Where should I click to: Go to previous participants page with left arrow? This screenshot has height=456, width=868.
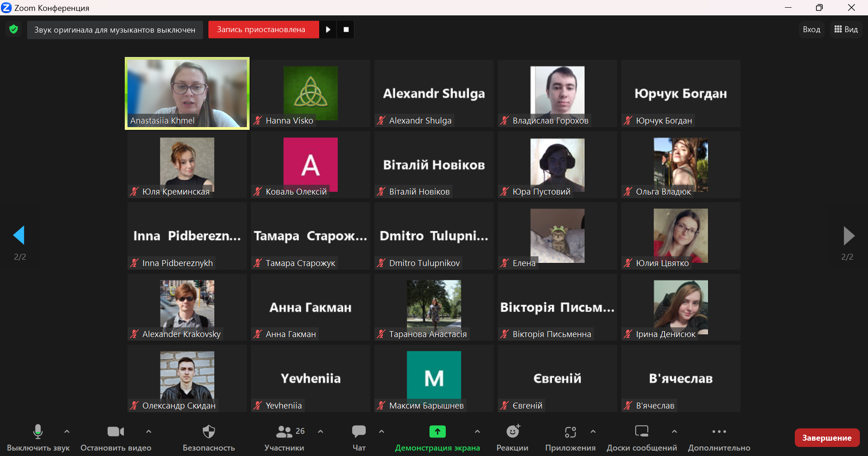[x=19, y=235]
